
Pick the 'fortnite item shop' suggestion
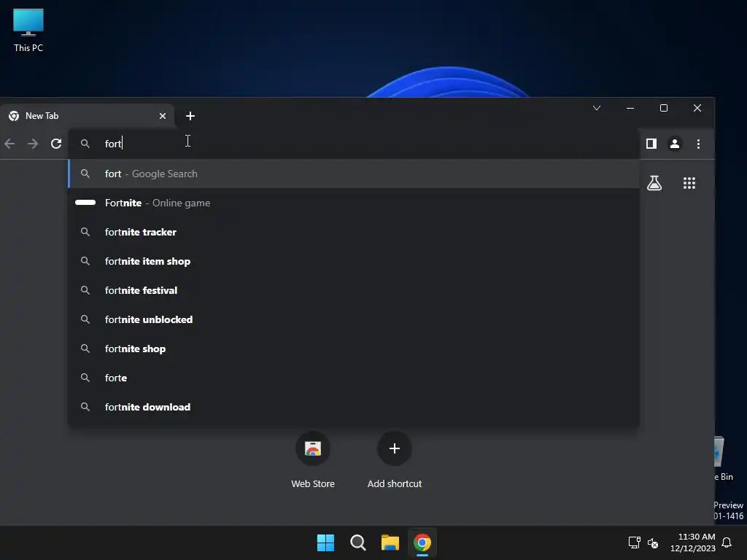[x=354, y=261]
